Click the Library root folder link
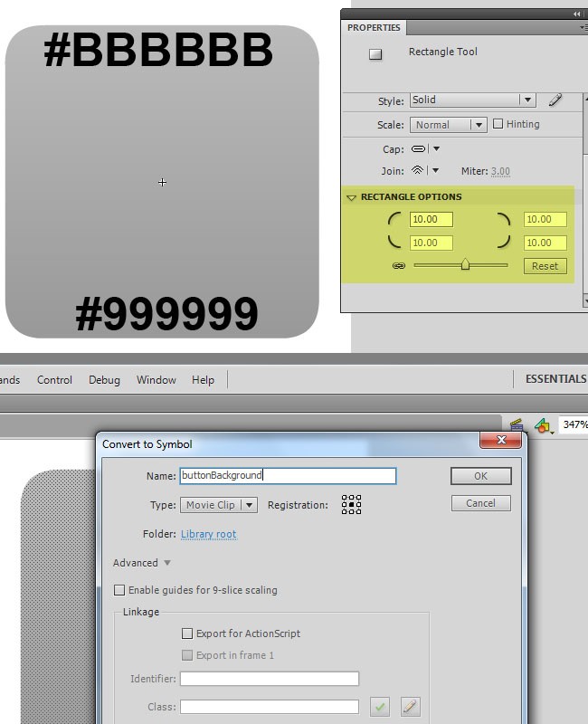Image resolution: width=588 pixels, height=724 pixels. [x=208, y=534]
